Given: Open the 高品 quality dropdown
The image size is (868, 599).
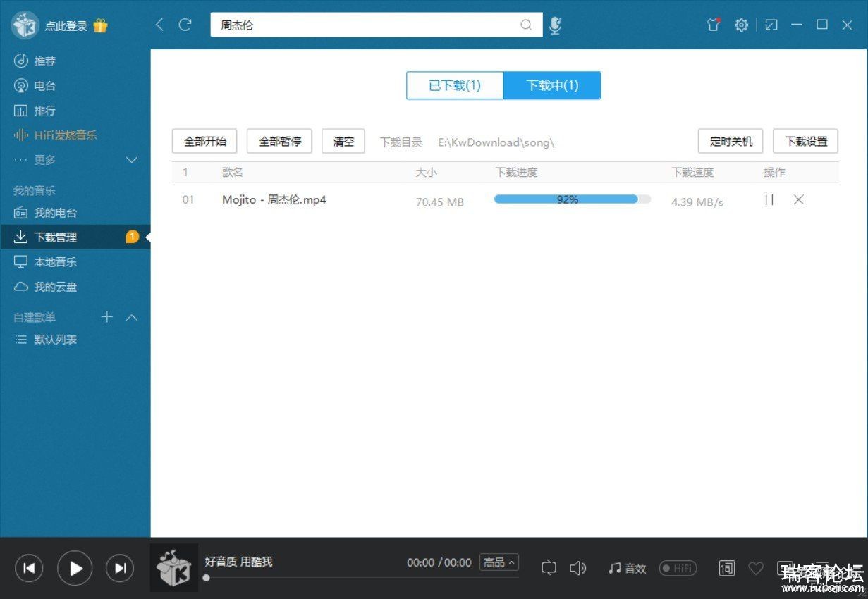Looking at the screenshot, I should [x=499, y=562].
